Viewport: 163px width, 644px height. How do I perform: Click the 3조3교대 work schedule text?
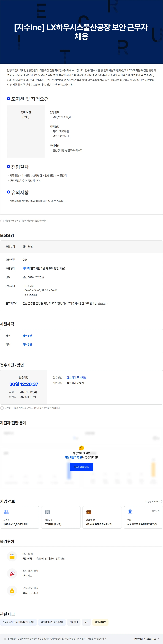29,286
